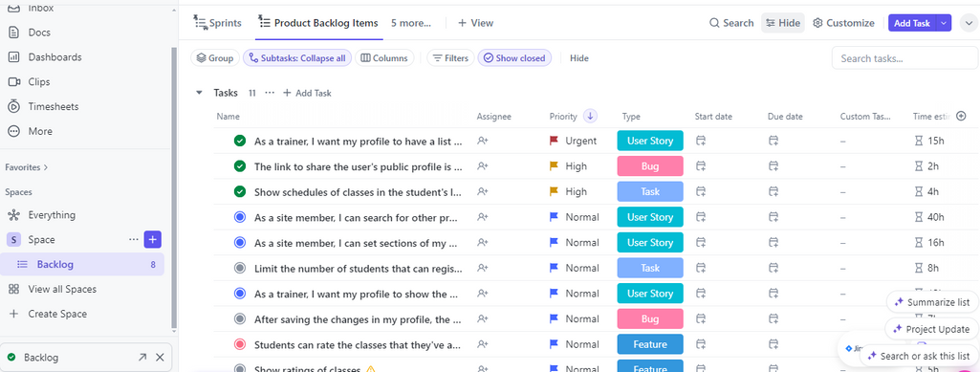Click More in the sidebar

tap(40, 131)
